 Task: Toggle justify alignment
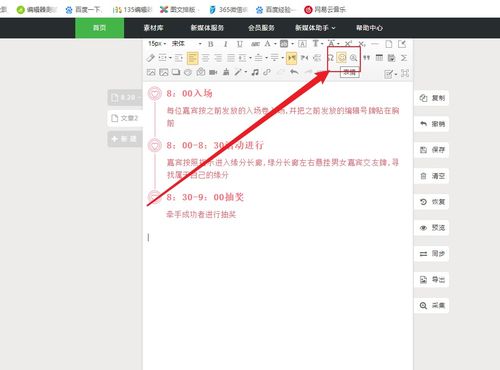[x=231, y=58]
